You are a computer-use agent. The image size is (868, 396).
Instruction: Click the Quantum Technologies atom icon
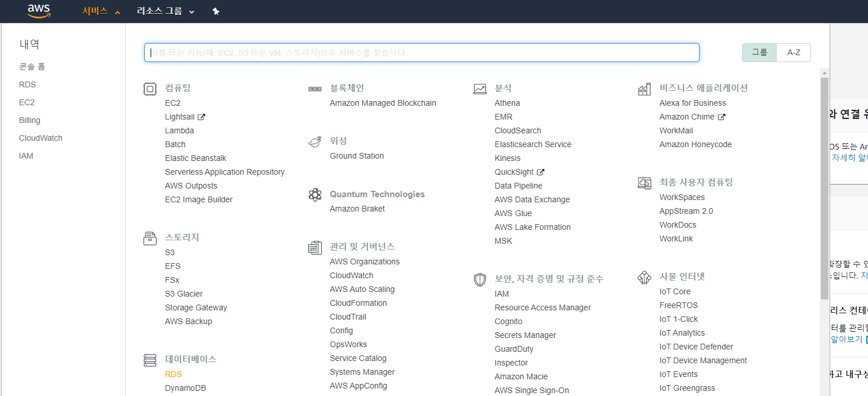[315, 195]
